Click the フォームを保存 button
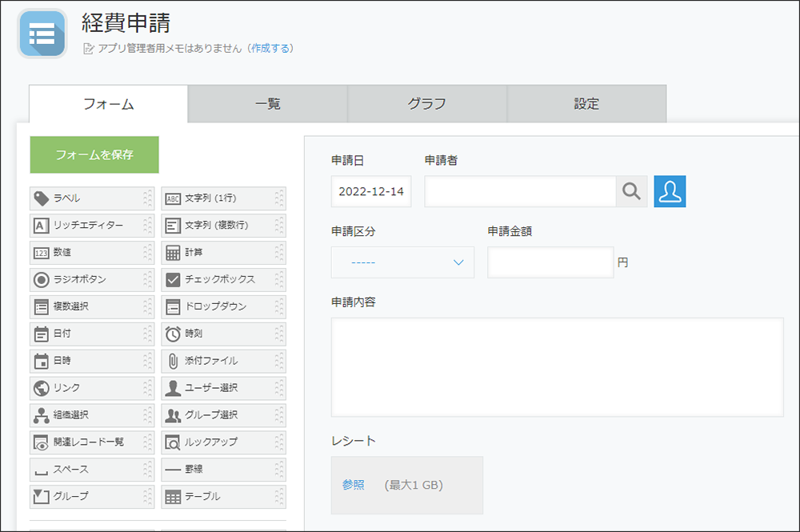The image size is (800, 532). coord(94,154)
